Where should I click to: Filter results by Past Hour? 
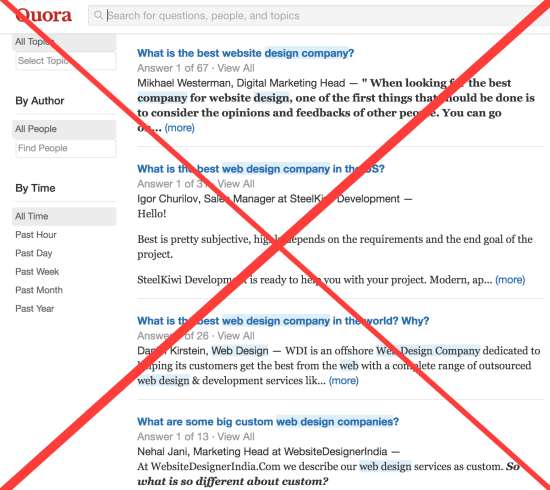(x=36, y=235)
